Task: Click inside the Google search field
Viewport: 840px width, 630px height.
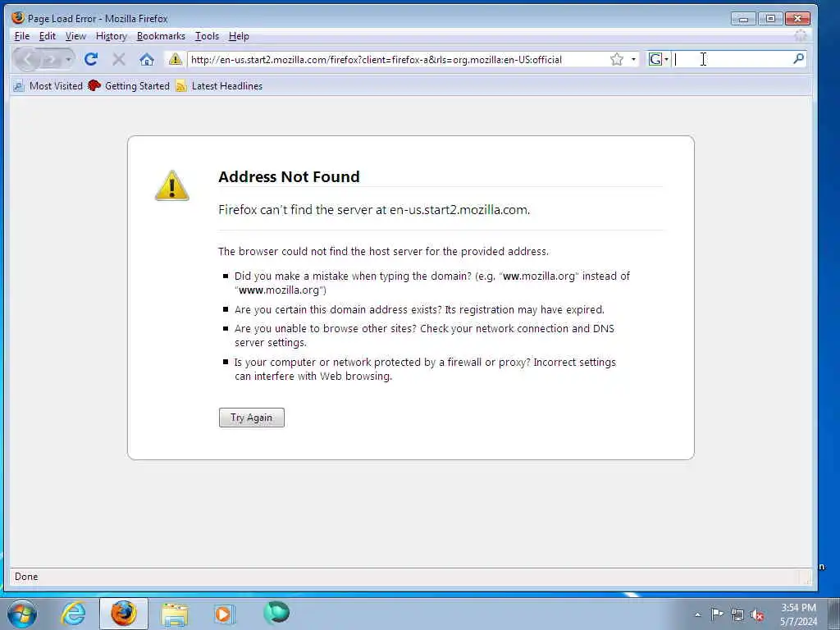Action: pos(731,59)
